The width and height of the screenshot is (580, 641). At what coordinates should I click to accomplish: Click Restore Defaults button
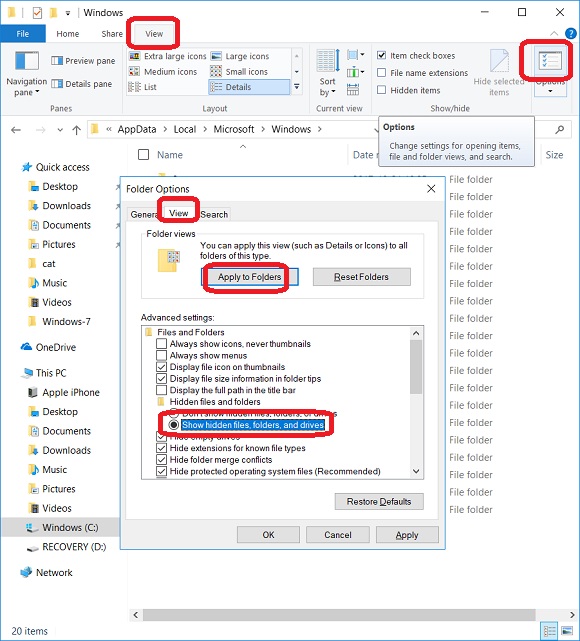[379, 502]
